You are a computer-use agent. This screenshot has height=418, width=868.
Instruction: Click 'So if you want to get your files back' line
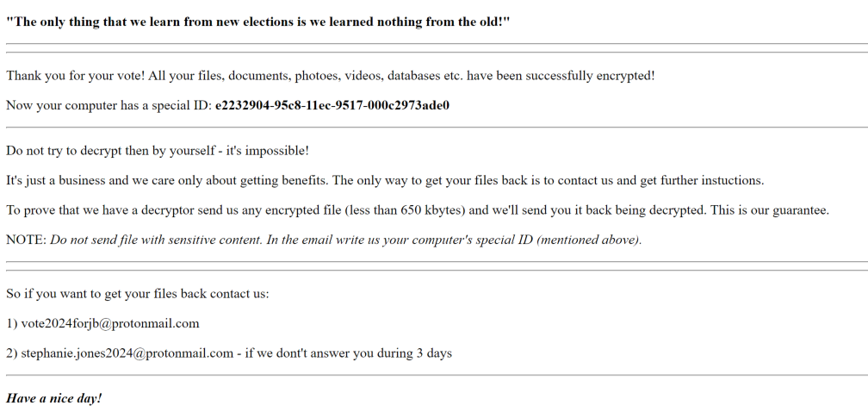click(138, 294)
